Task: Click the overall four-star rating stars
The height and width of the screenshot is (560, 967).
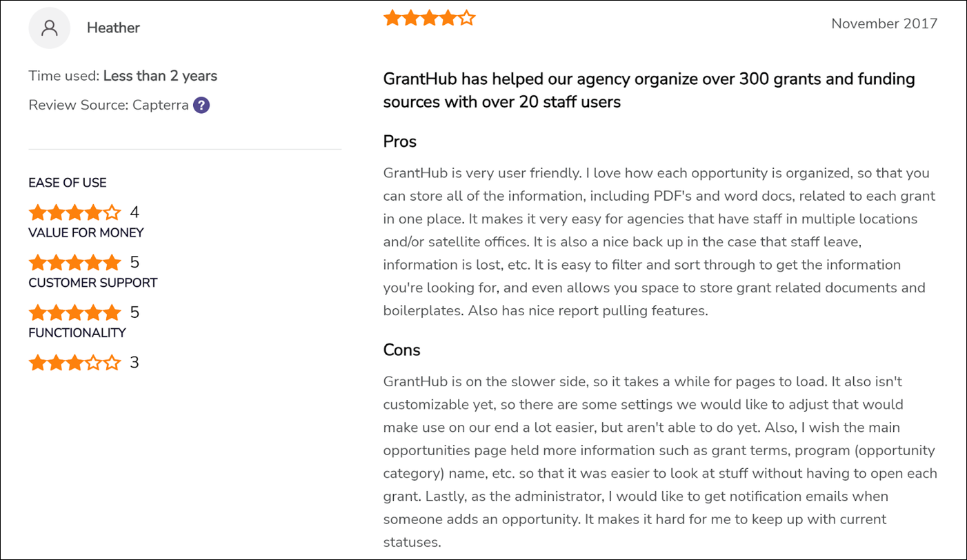Action: coord(430,18)
